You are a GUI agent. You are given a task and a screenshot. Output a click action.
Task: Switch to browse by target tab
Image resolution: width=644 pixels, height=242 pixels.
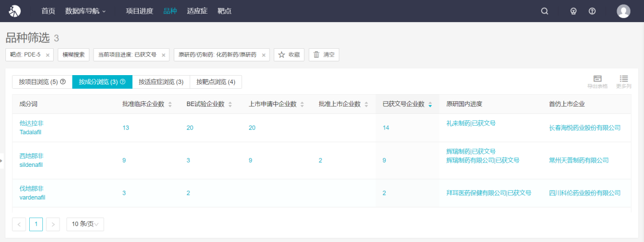(215, 82)
